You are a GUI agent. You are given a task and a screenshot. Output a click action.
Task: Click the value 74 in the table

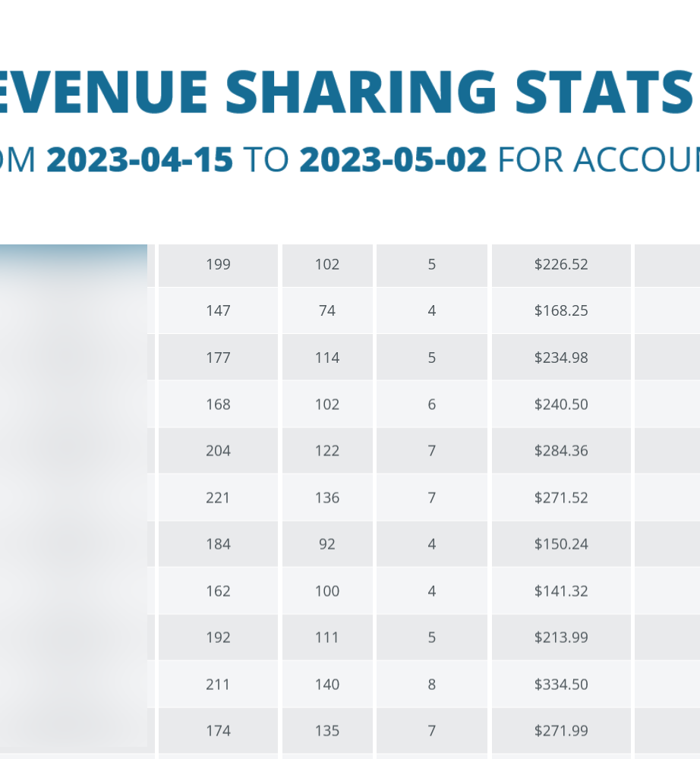point(327,310)
